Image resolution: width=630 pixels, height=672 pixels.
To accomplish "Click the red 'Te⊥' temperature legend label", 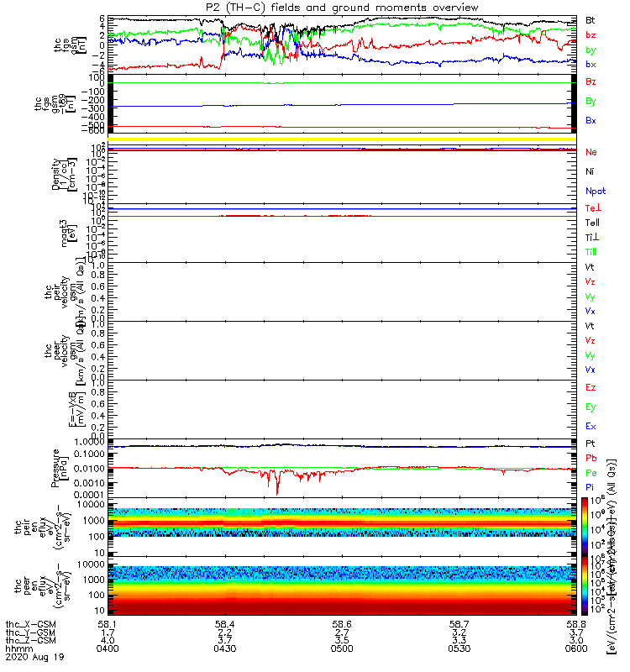I will pos(593,207).
